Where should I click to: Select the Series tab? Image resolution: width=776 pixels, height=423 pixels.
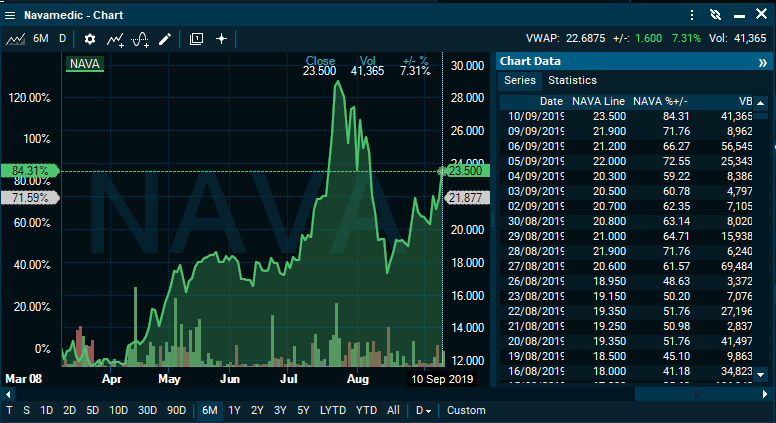[x=519, y=80]
